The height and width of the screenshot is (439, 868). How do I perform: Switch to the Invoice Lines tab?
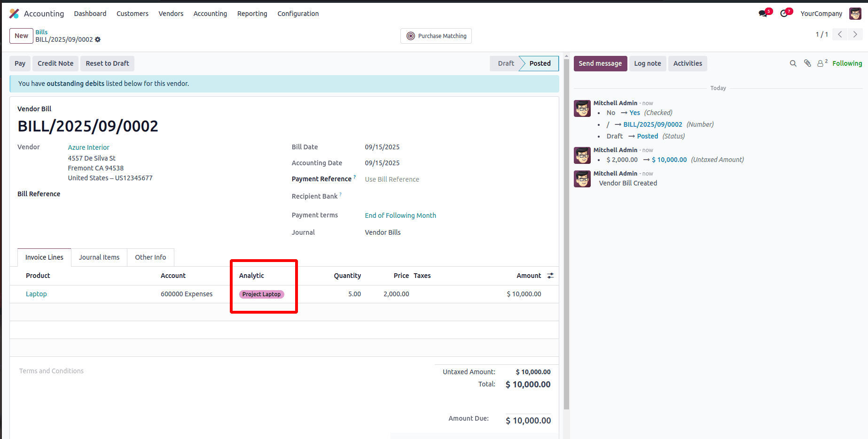(x=44, y=257)
